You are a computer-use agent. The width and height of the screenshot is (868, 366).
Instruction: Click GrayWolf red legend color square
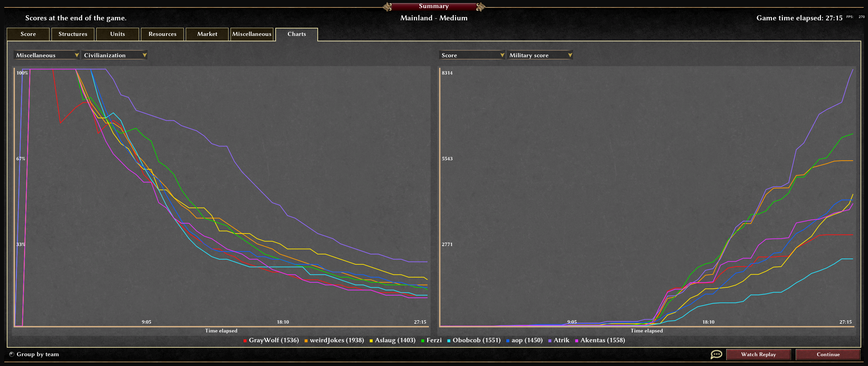tap(245, 341)
